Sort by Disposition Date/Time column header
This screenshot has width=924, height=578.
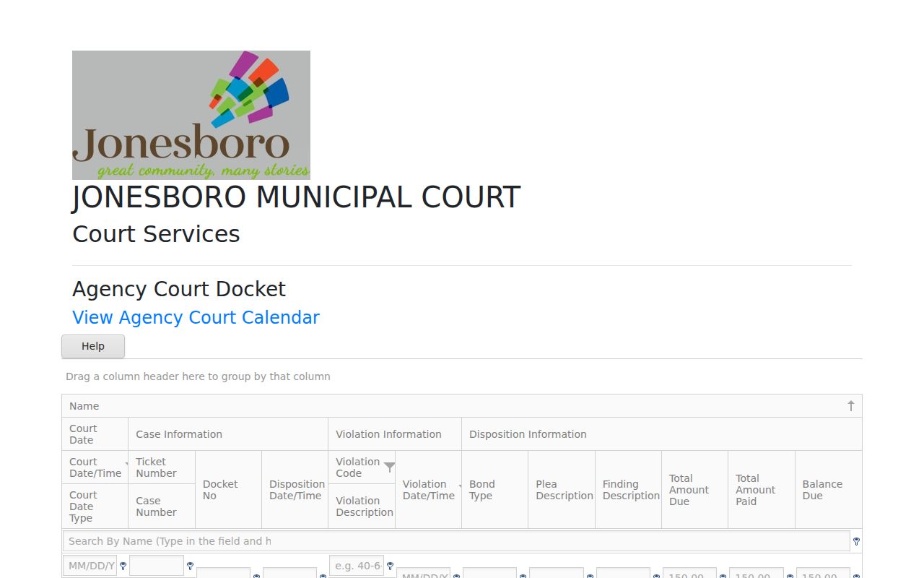[x=295, y=490]
